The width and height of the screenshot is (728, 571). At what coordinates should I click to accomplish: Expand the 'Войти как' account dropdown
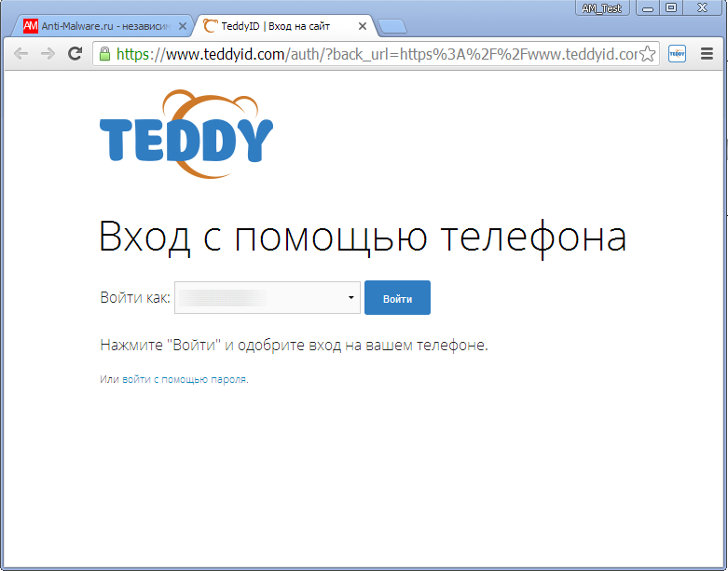pyautogui.click(x=268, y=297)
